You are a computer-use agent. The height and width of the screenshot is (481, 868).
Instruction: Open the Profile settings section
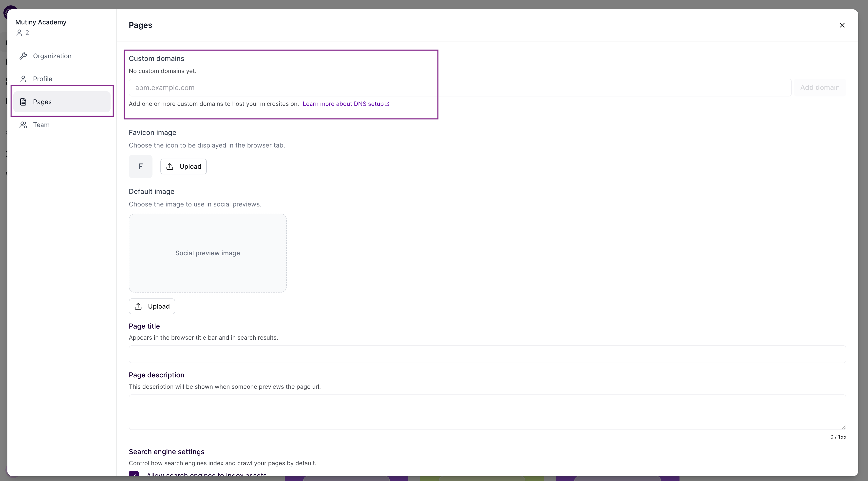tap(62, 79)
